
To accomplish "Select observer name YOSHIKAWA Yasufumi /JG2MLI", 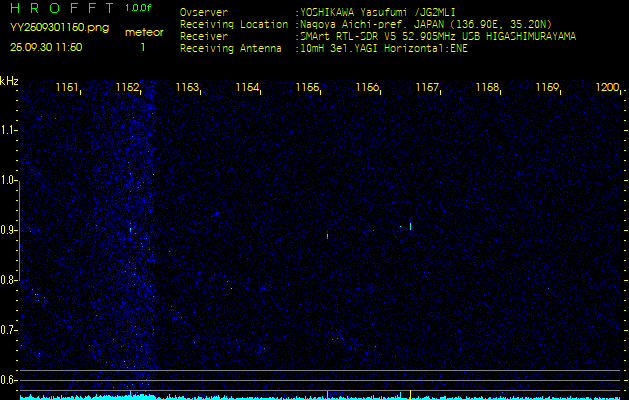I will (377, 12).
